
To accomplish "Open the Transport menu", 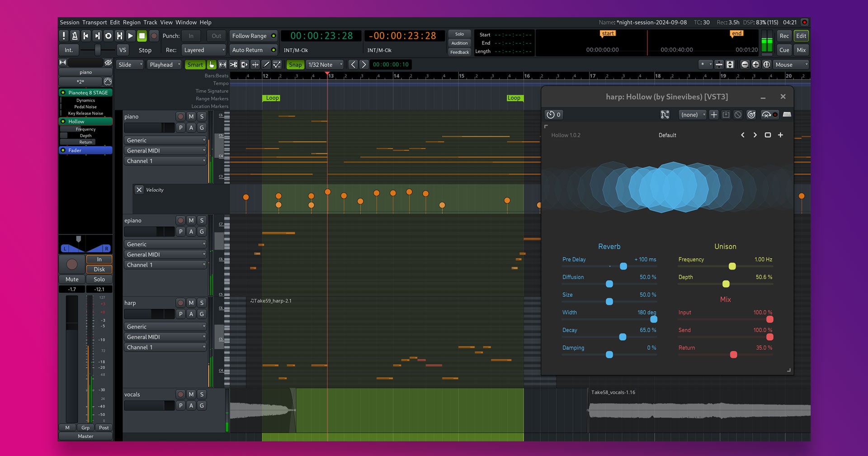I will click(x=94, y=22).
